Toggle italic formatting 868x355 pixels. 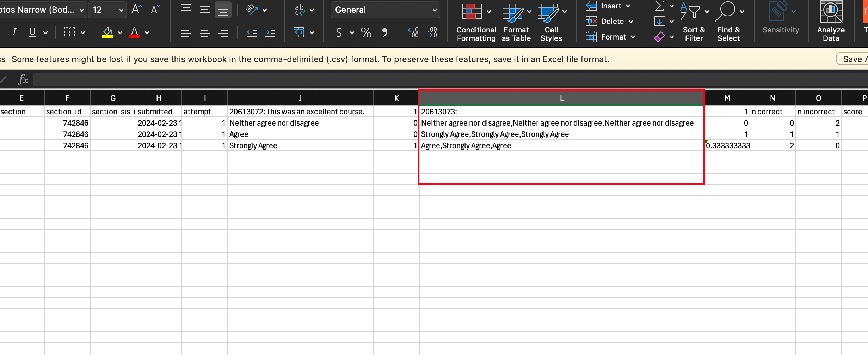point(14,32)
